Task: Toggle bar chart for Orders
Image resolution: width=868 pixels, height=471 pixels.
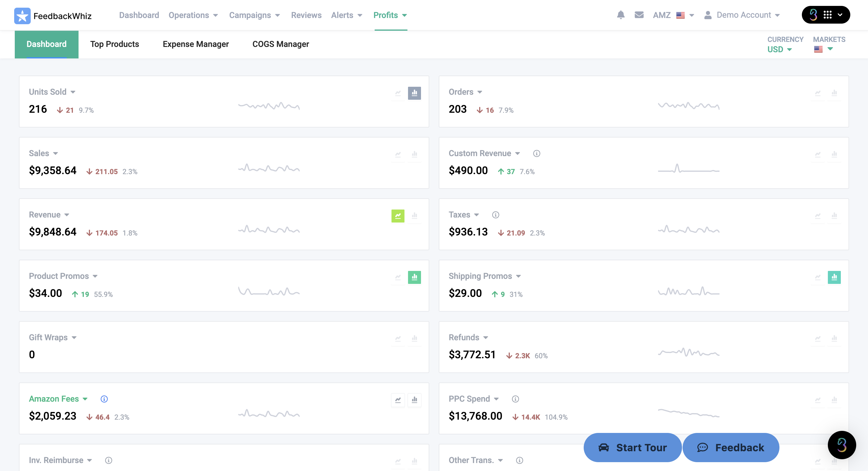Action: coord(834,93)
